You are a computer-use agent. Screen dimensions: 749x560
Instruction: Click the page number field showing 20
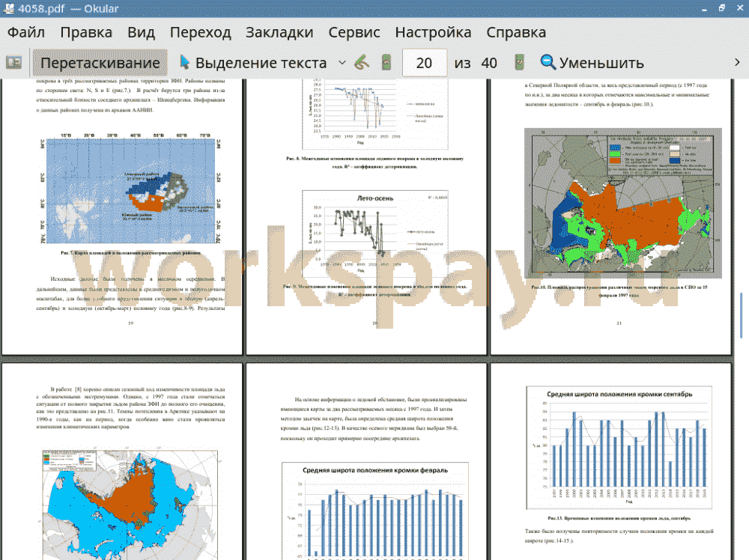coord(424,63)
